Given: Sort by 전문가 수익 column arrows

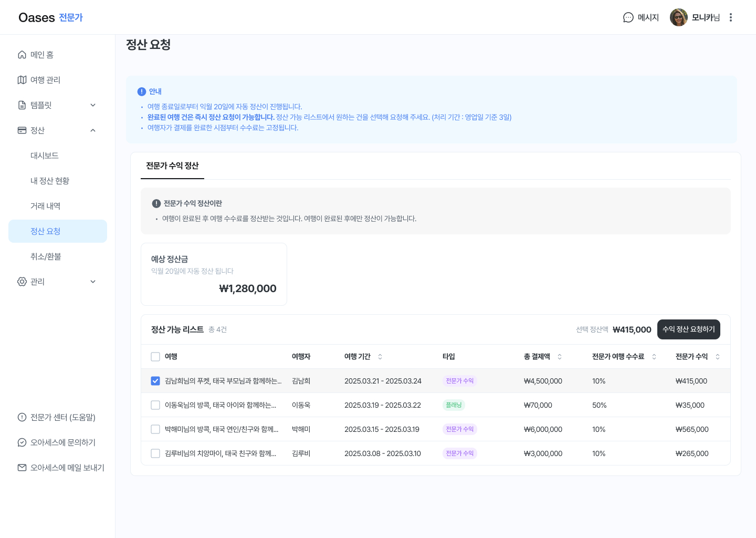Looking at the screenshot, I should coord(718,357).
